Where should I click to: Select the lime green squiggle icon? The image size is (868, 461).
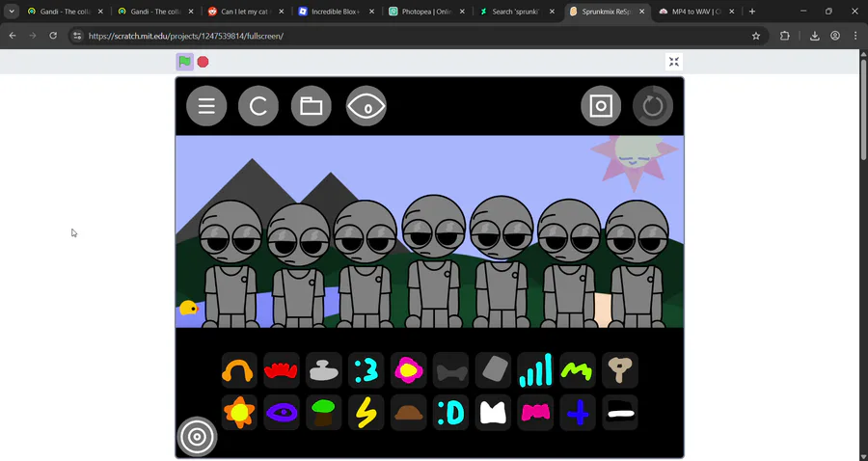point(578,370)
